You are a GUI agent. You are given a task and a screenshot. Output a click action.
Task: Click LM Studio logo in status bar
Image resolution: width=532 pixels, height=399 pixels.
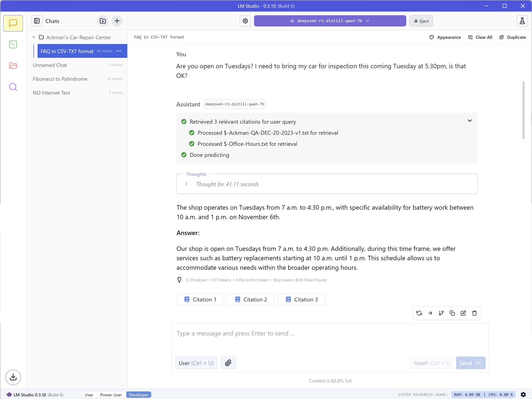tap(9, 394)
